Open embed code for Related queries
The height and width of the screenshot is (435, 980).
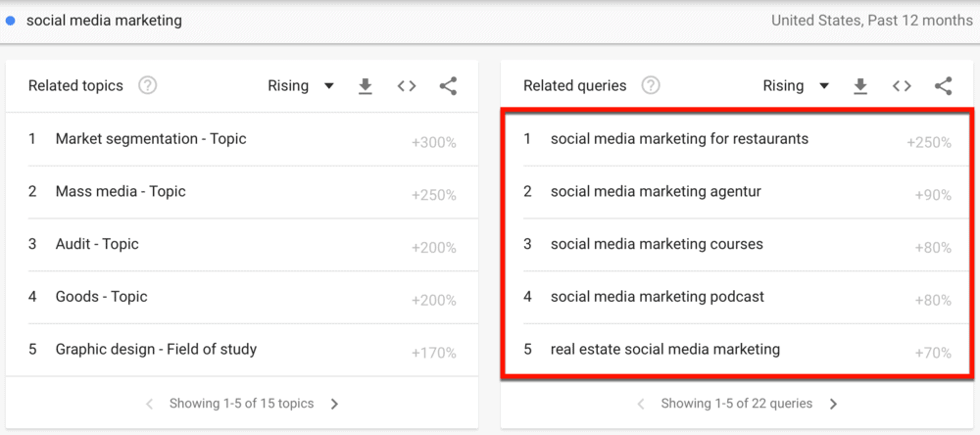point(902,86)
